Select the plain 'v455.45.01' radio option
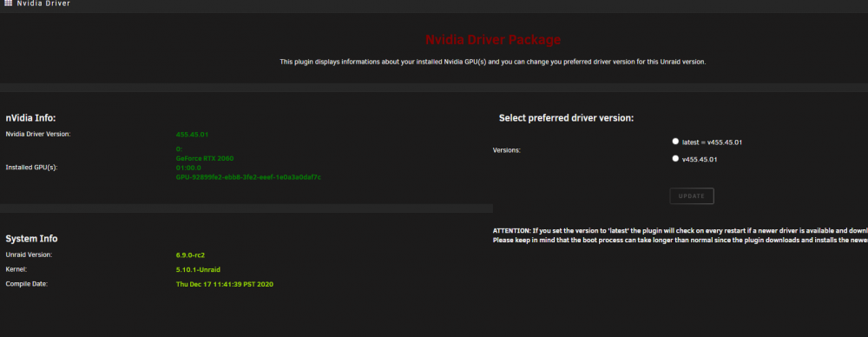 click(x=675, y=159)
